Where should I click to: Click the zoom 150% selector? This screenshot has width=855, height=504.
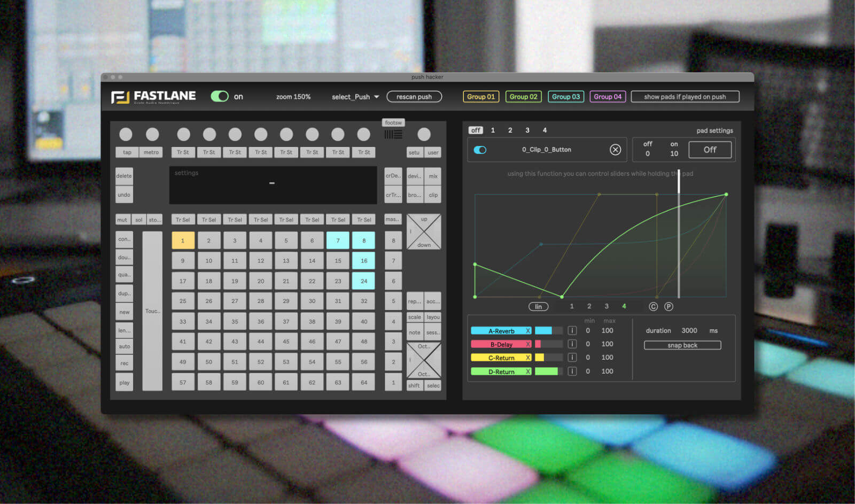point(293,97)
